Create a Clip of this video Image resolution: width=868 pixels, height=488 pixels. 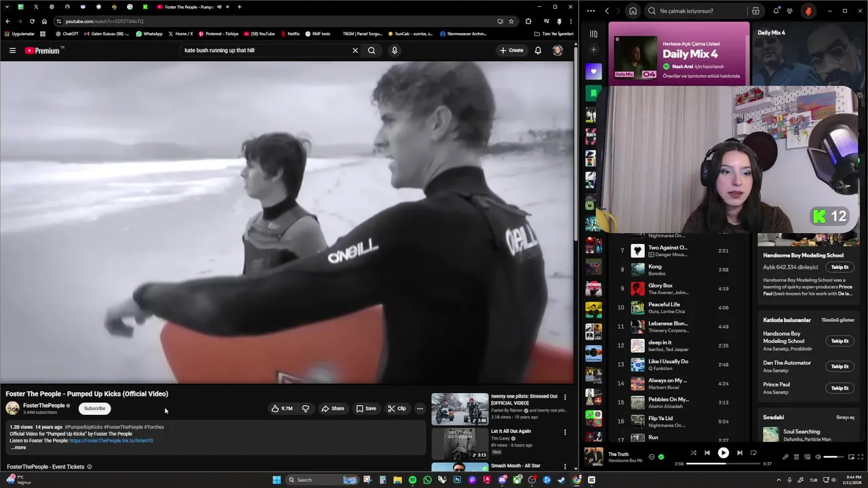[x=397, y=409]
